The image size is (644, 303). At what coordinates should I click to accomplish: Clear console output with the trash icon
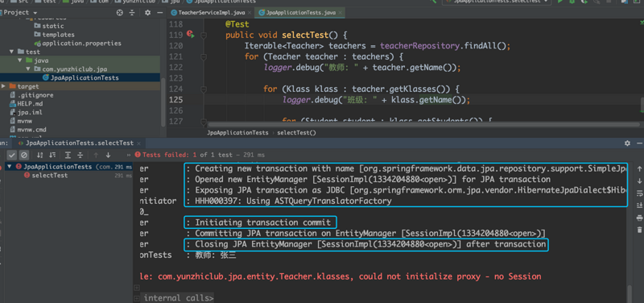click(x=639, y=230)
